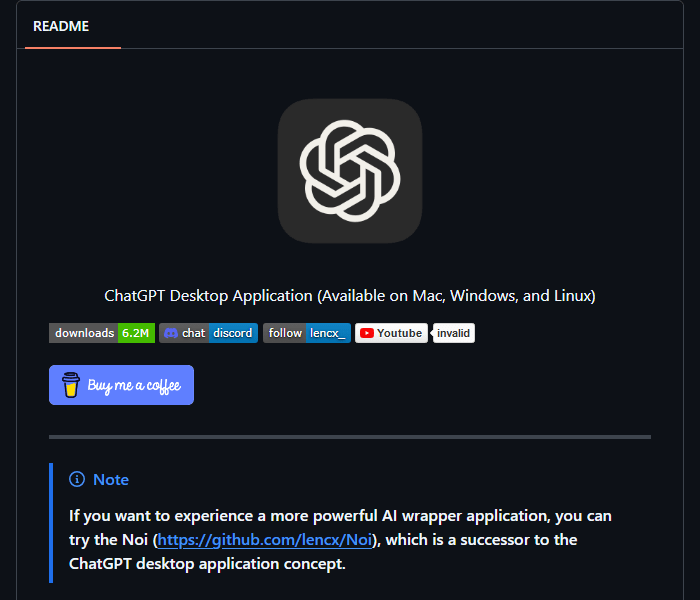Click the Discord logo icon

[171, 333]
